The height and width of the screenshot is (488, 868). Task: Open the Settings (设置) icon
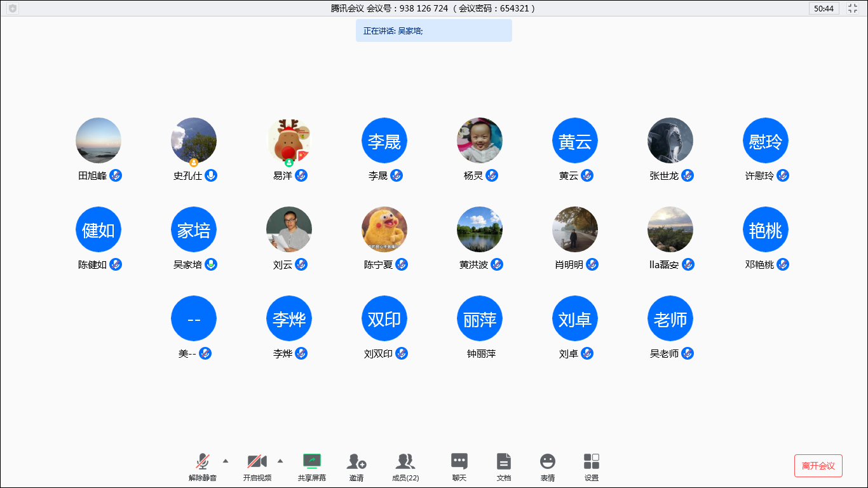[x=591, y=462]
